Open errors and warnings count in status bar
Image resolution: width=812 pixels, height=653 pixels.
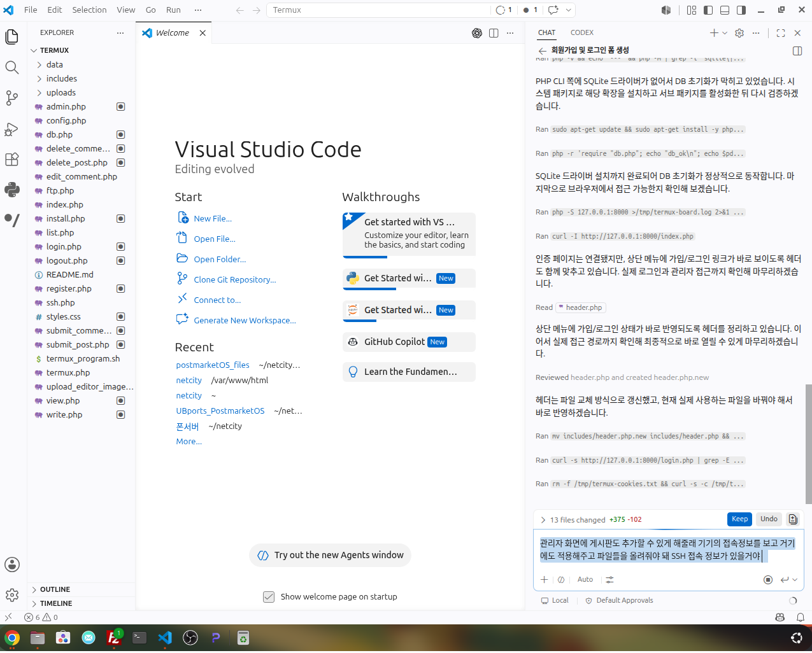coord(41,617)
